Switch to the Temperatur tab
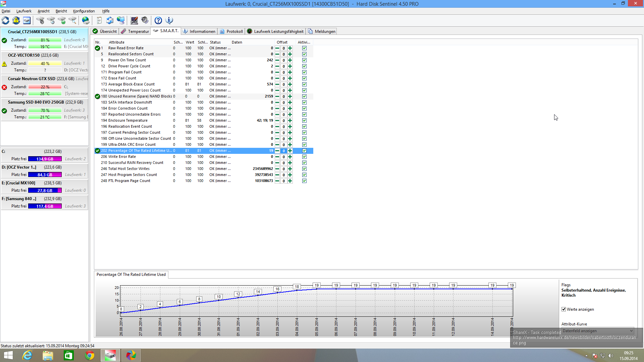The height and width of the screenshot is (362, 644). click(135, 32)
